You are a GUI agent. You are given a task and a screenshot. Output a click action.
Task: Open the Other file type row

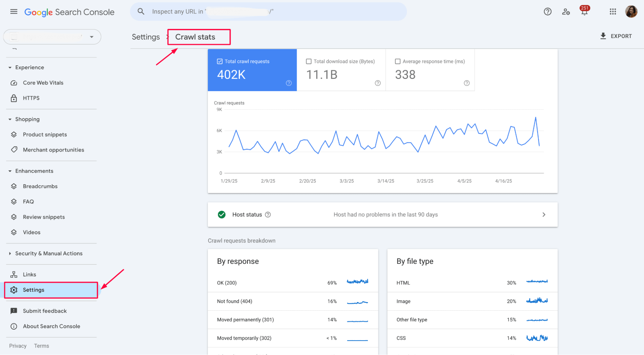(x=472, y=320)
